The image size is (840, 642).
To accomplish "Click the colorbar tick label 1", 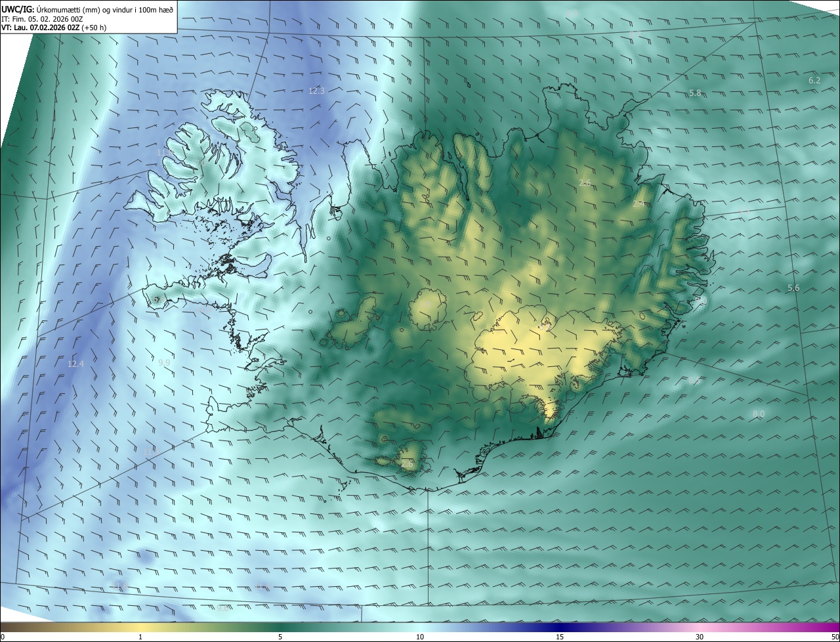I will point(140,637).
